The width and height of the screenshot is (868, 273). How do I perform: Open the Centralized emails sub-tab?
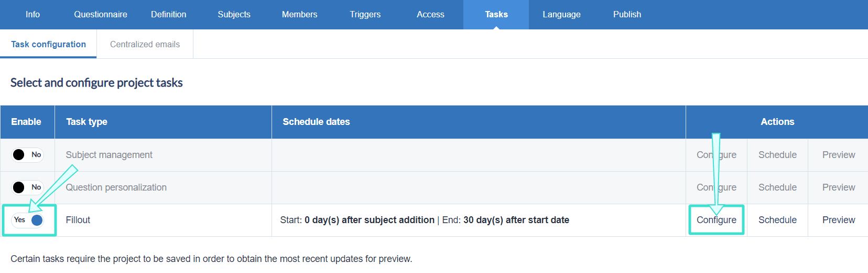(145, 45)
